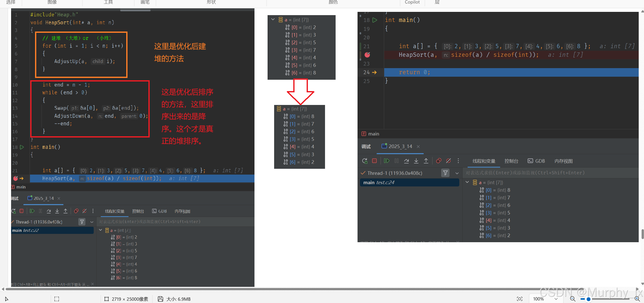Toggle the filter button beside Thread-1 (11936.0x408c)

[x=445, y=173]
